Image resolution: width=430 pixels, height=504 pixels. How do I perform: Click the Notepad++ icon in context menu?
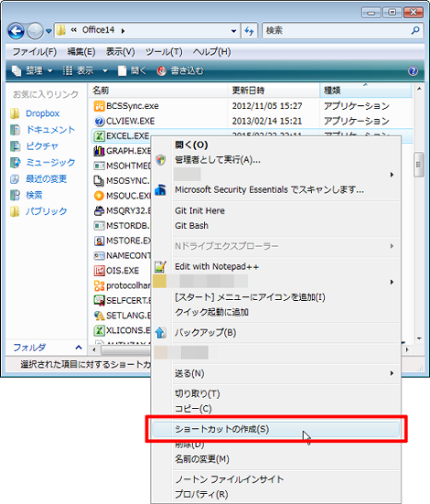point(160,266)
